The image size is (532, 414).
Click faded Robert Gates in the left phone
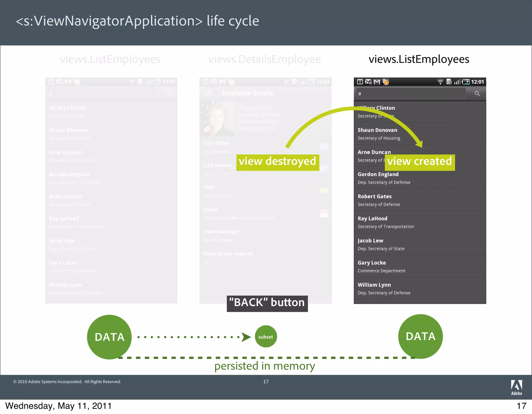coord(111,200)
